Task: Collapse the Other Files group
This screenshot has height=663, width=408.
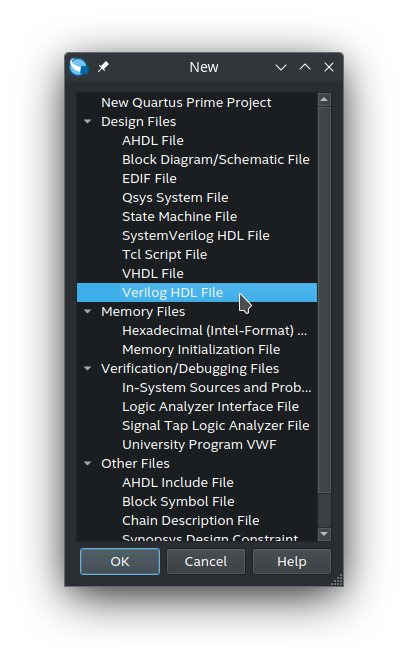Action: coord(88,463)
